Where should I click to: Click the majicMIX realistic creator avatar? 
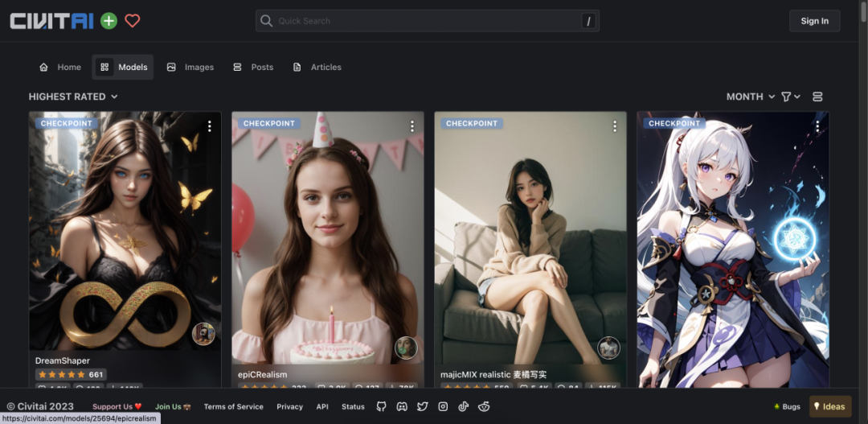point(609,348)
